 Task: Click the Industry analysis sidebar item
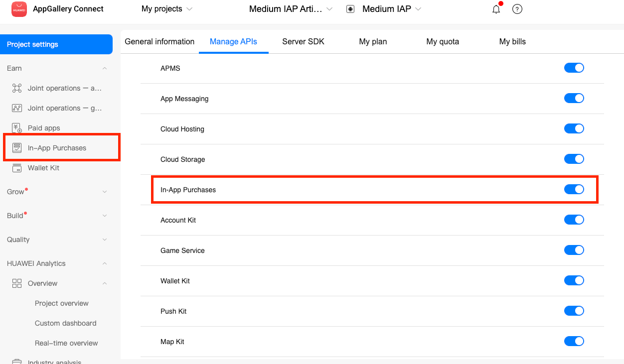[54, 362]
